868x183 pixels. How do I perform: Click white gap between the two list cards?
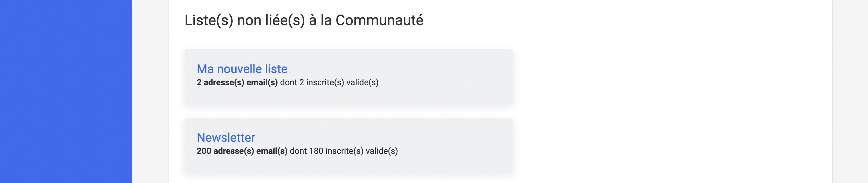(348, 112)
